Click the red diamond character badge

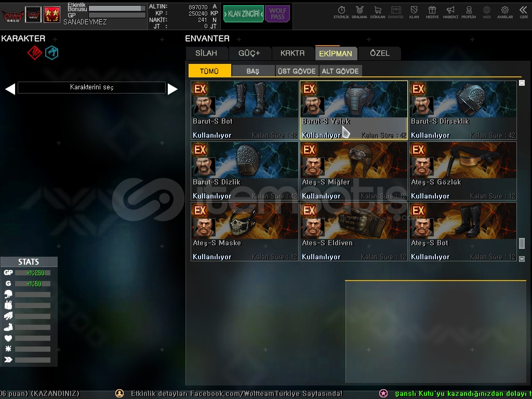35,53
